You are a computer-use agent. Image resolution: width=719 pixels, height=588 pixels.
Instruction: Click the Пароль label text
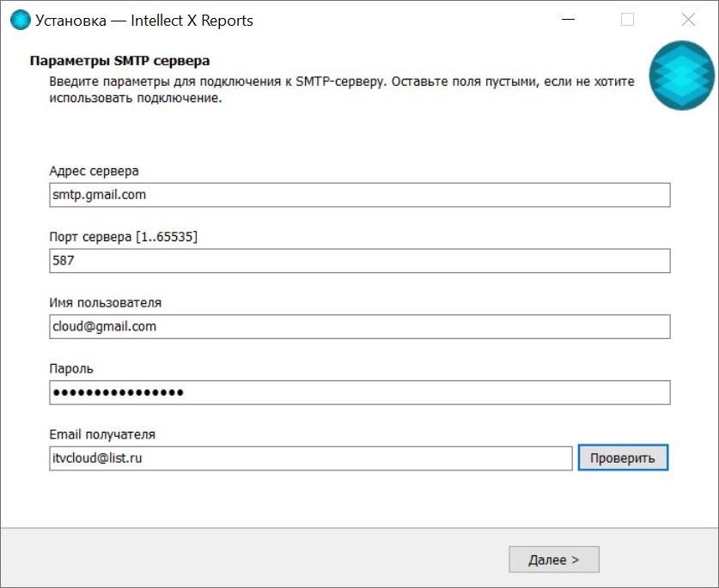pos(71,369)
